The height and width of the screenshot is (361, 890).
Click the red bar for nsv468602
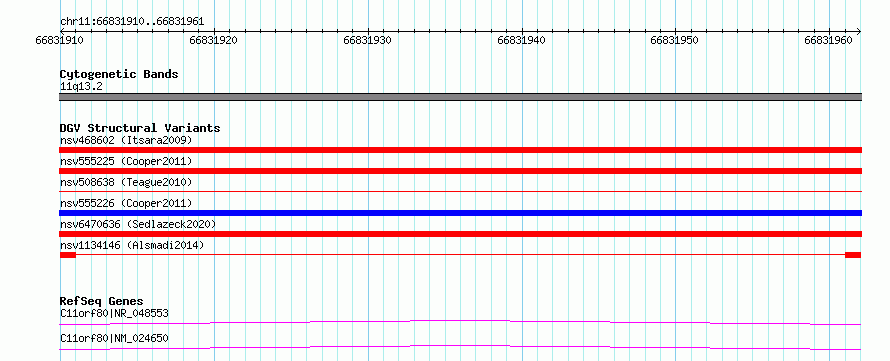[460, 150]
